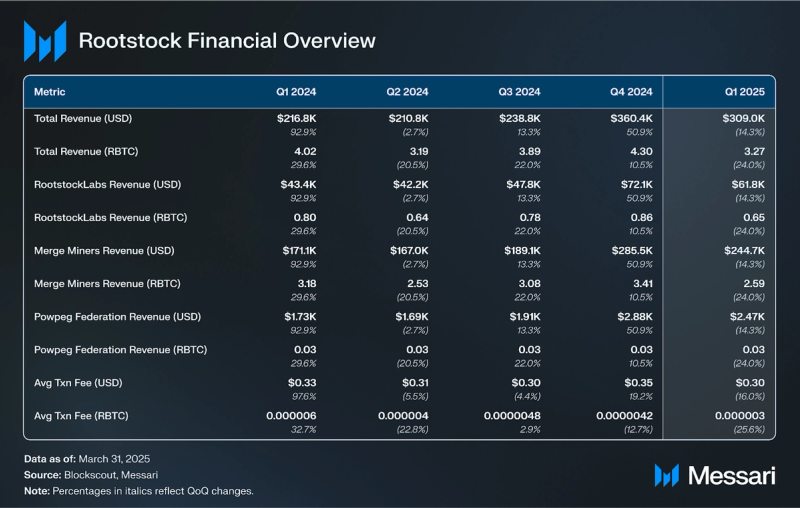This screenshot has height=508, width=800.
Task: Select the Q1 2024 column header
Action: click(296, 92)
